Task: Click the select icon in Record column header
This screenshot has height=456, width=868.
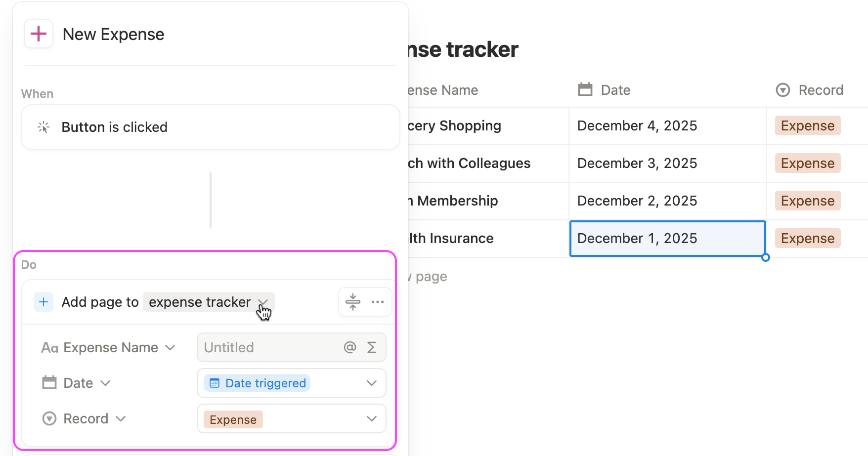Action: coord(782,89)
